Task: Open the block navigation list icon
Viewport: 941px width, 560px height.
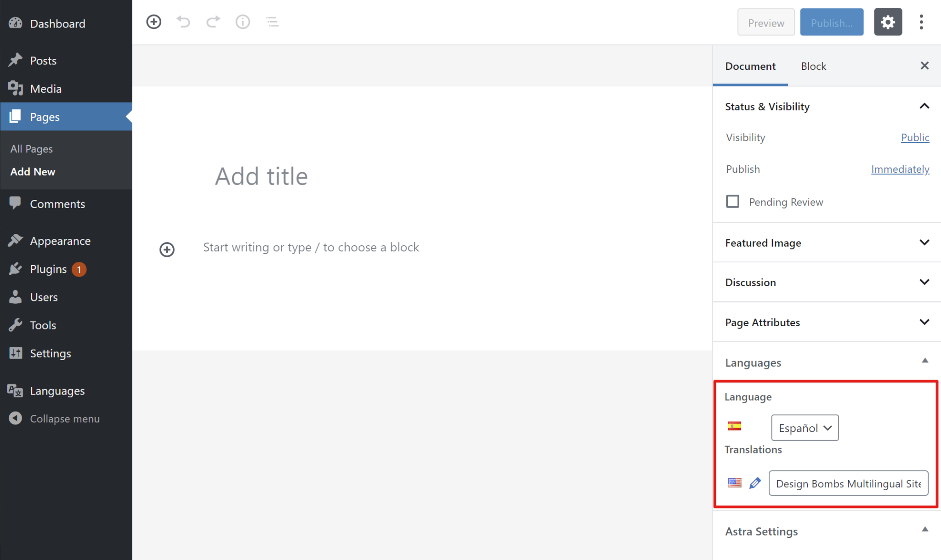Action: point(272,22)
